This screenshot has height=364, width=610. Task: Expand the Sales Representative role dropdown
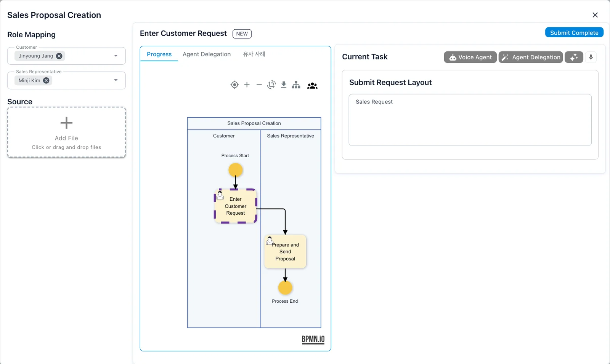point(116,80)
